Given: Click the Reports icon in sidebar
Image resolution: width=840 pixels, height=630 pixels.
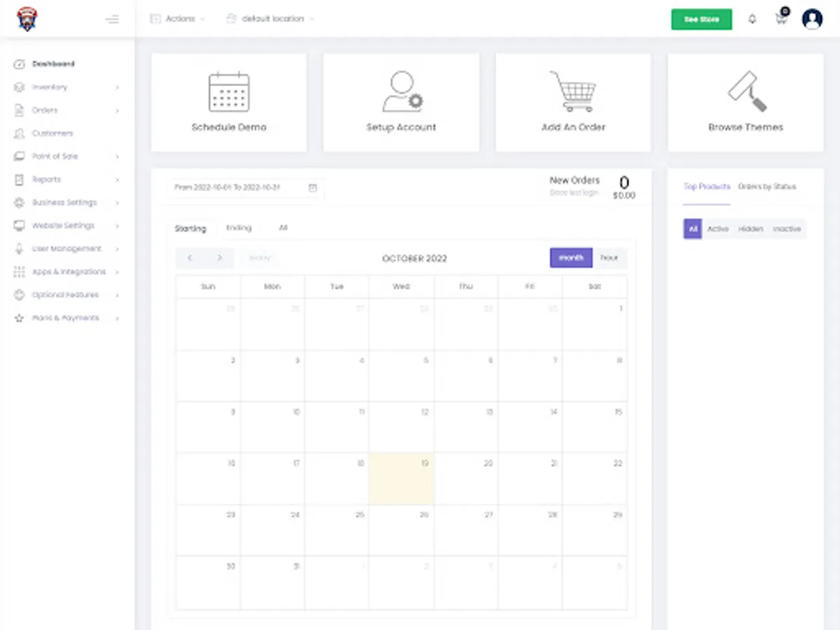Looking at the screenshot, I should (x=20, y=179).
